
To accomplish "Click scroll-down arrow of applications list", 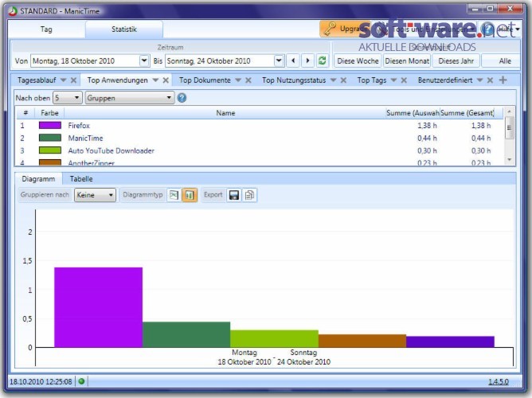I will tap(509, 160).
